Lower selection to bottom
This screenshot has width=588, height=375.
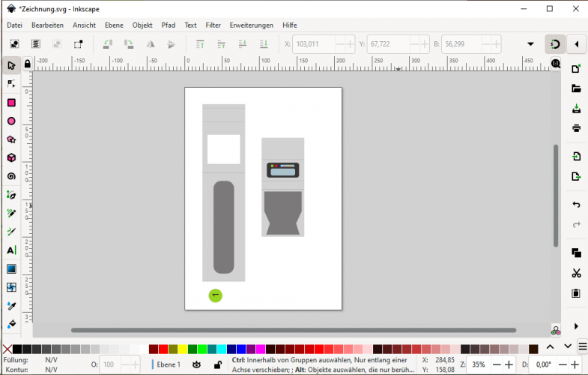point(264,44)
